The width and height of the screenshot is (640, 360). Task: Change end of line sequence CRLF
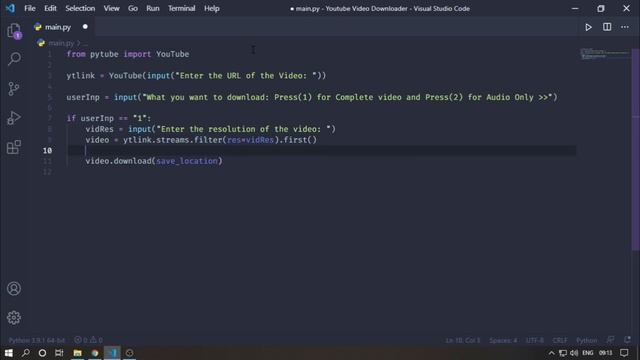click(560, 340)
